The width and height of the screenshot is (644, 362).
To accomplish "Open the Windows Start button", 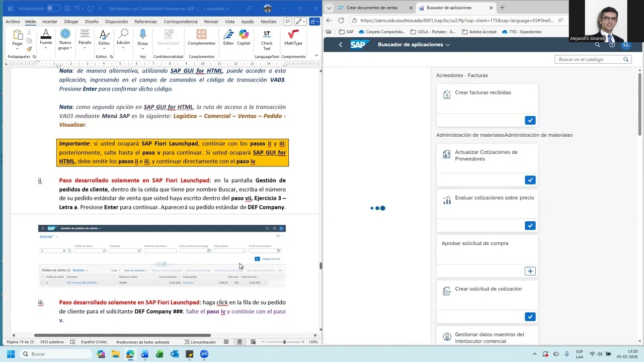I will (x=11, y=354).
